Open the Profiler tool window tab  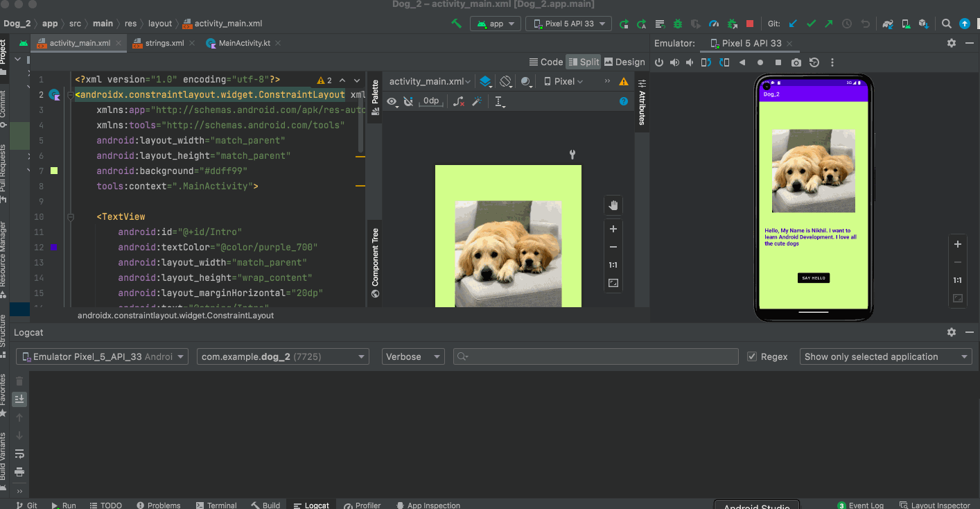click(x=362, y=505)
